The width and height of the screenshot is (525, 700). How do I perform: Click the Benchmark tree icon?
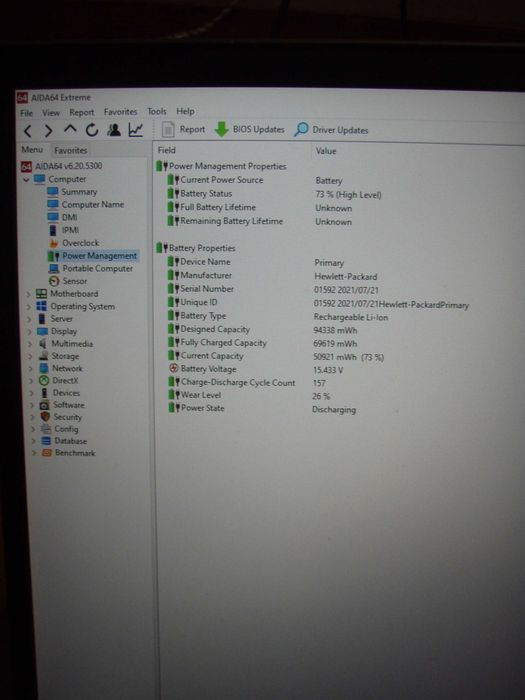coord(47,453)
